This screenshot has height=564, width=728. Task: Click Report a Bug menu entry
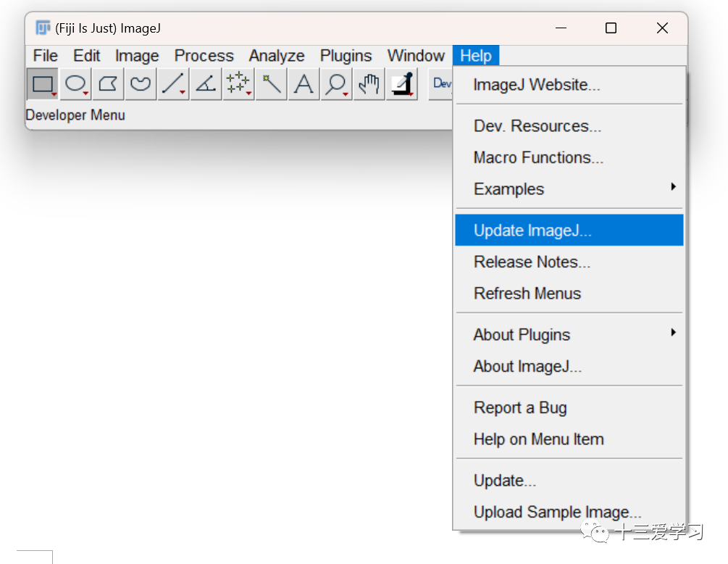(520, 408)
